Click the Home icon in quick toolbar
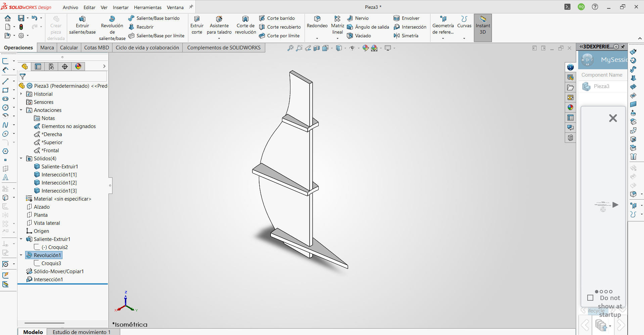This screenshot has height=335, width=644. [8, 18]
